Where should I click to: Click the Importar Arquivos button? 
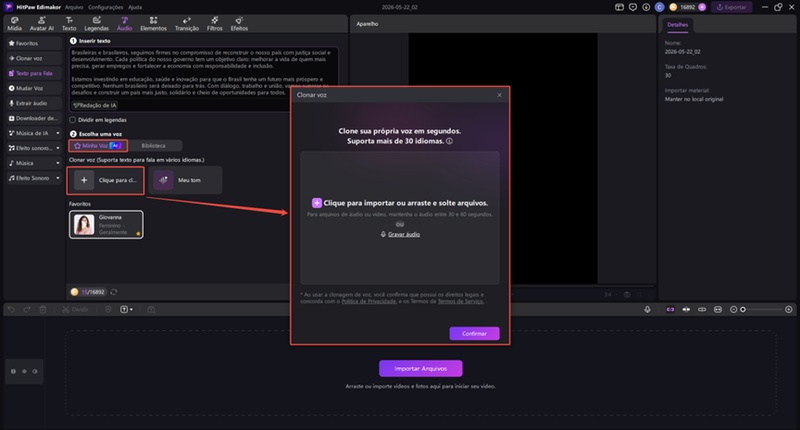(420, 368)
